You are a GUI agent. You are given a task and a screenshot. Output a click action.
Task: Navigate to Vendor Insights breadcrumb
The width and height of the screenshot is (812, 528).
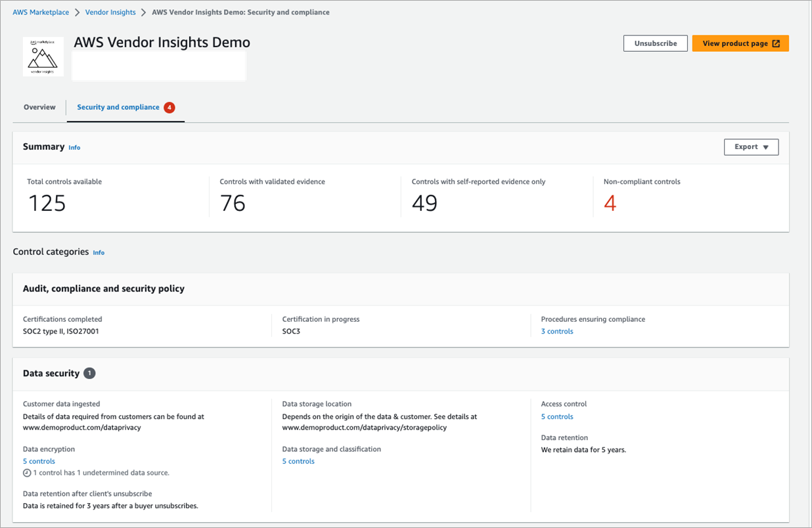click(110, 12)
